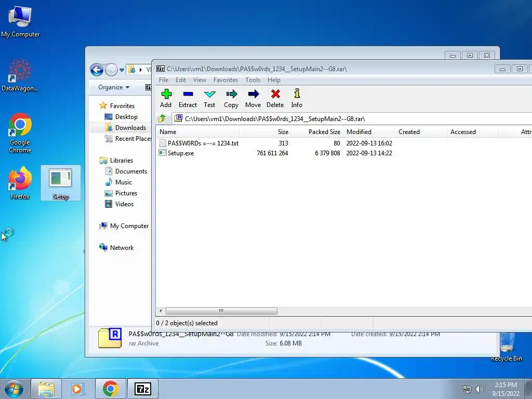Image resolution: width=532 pixels, height=399 pixels.
Task: Click the rar archive icon in details pane
Action: tap(110, 338)
